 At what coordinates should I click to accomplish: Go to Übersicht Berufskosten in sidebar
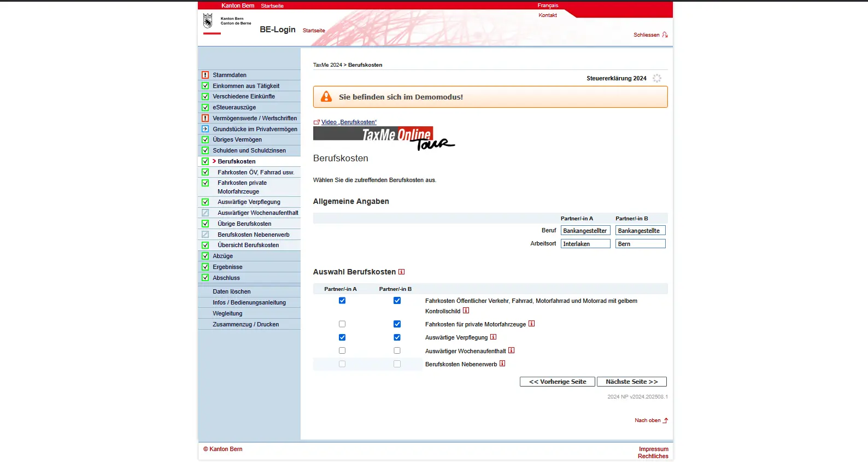point(248,245)
